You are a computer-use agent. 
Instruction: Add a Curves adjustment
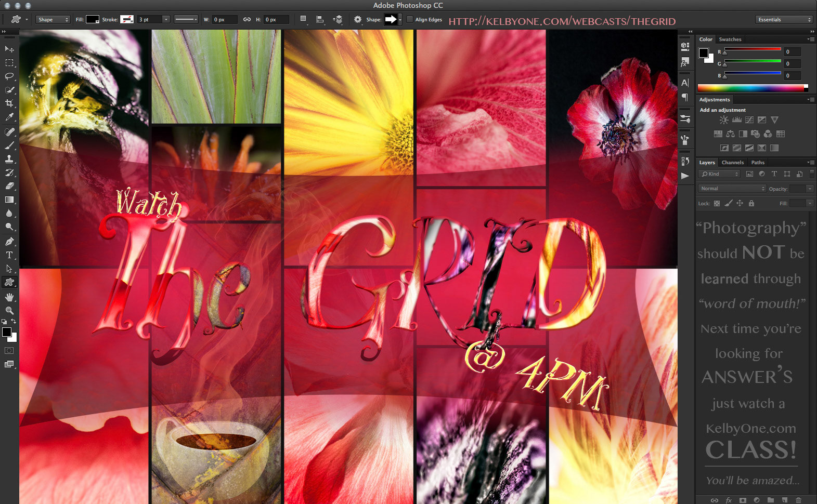pyautogui.click(x=749, y=120)
